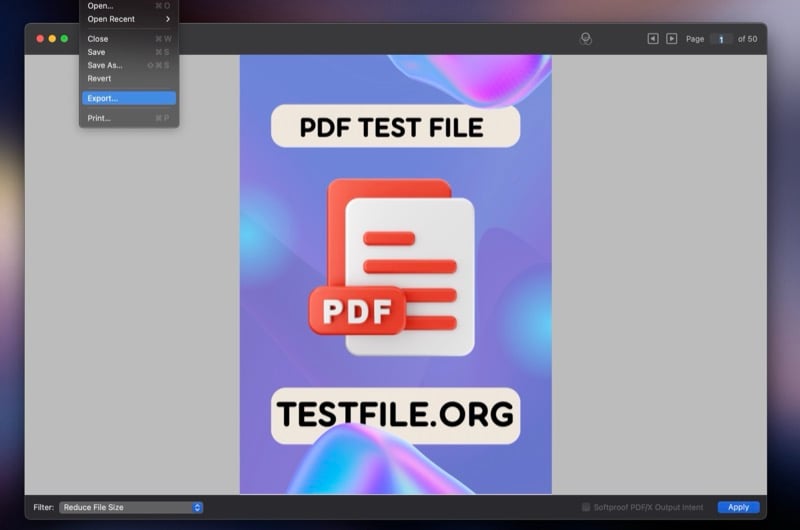The width and height of the screenshot is (800, 530).
Task: Click the color profile inspector icon
Action: 586,39
